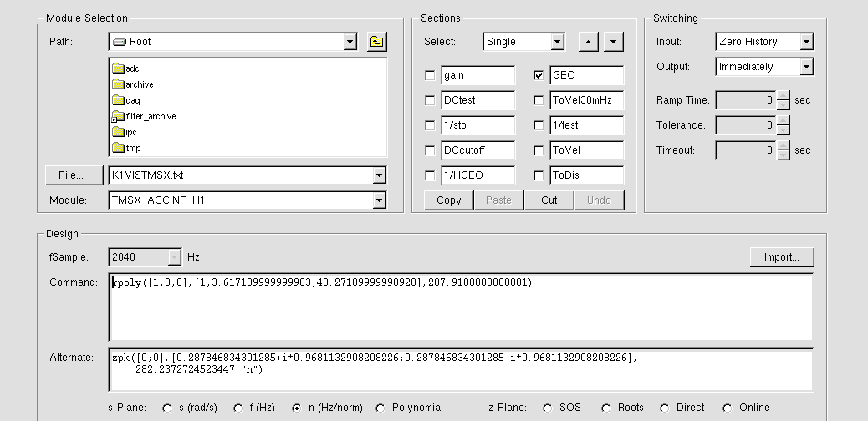Open the adc folder in the list

pyautogui.click(x=130, y=68)
